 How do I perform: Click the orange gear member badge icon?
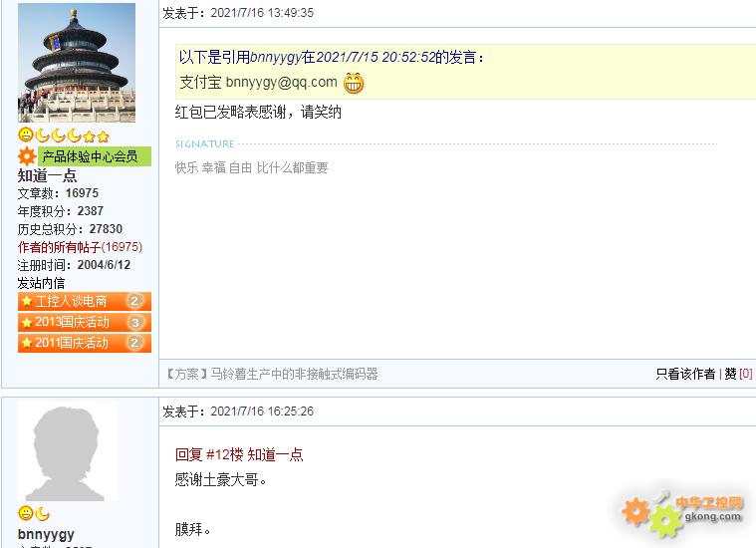(x=27, y=156)
